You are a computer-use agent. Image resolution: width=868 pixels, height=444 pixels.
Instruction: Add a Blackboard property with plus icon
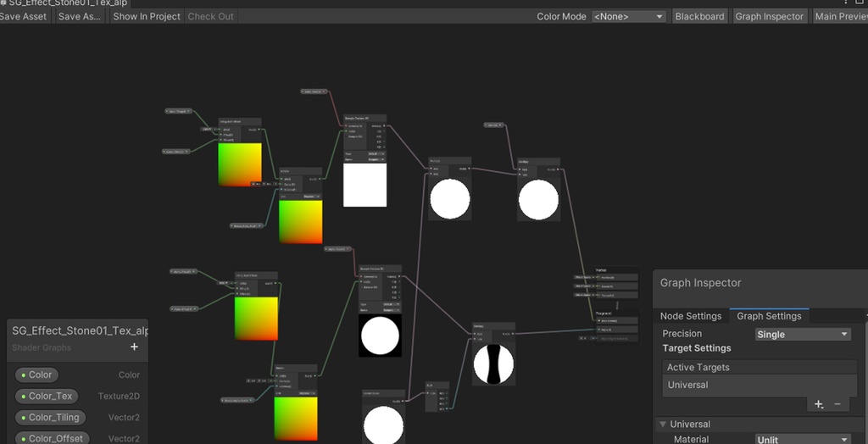click(x=134, y=347)
